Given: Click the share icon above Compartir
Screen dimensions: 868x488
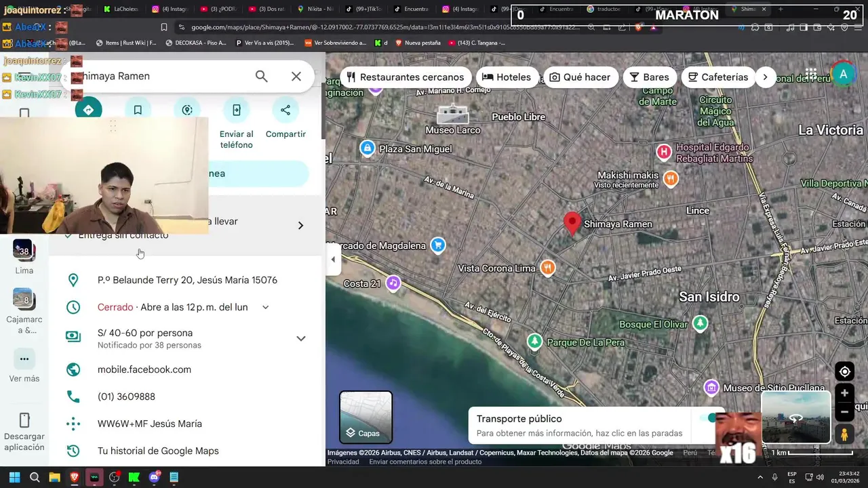Looking at the screenshot, I should click(x=285, y=110).
